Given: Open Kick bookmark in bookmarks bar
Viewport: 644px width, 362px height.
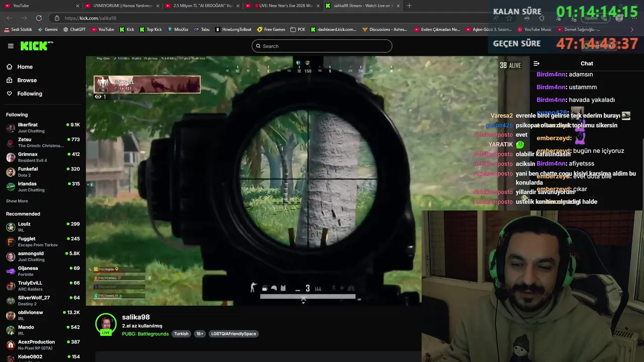Looking at the screenshot, I should (x=127, y=30).
